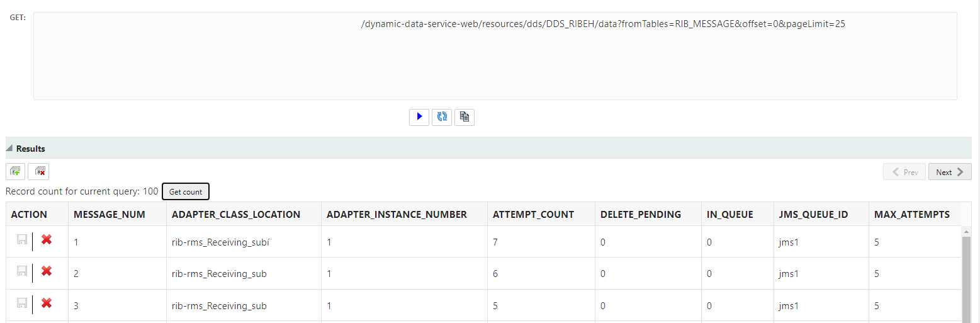Click the copy URL icon

pos(465,117)
